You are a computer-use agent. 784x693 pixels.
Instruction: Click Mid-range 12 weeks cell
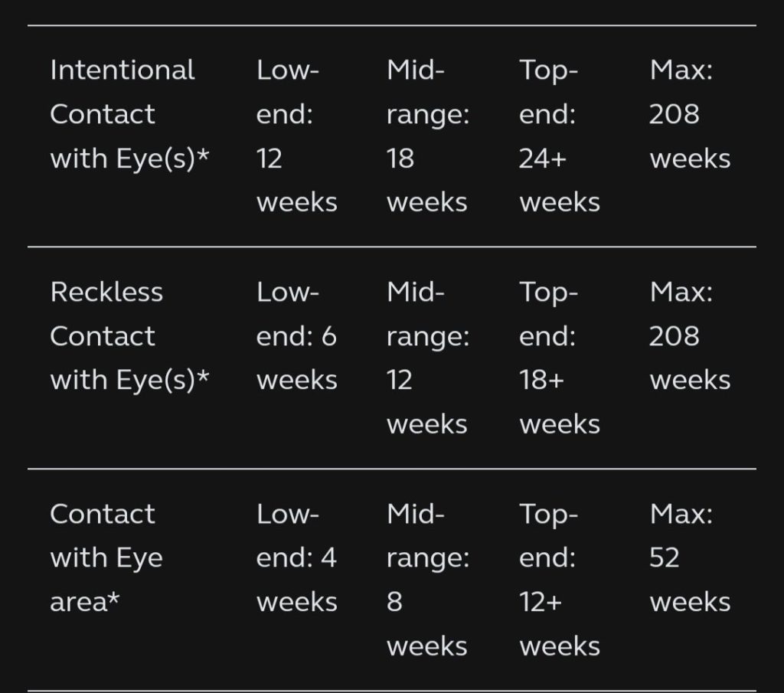coord(427,358)
